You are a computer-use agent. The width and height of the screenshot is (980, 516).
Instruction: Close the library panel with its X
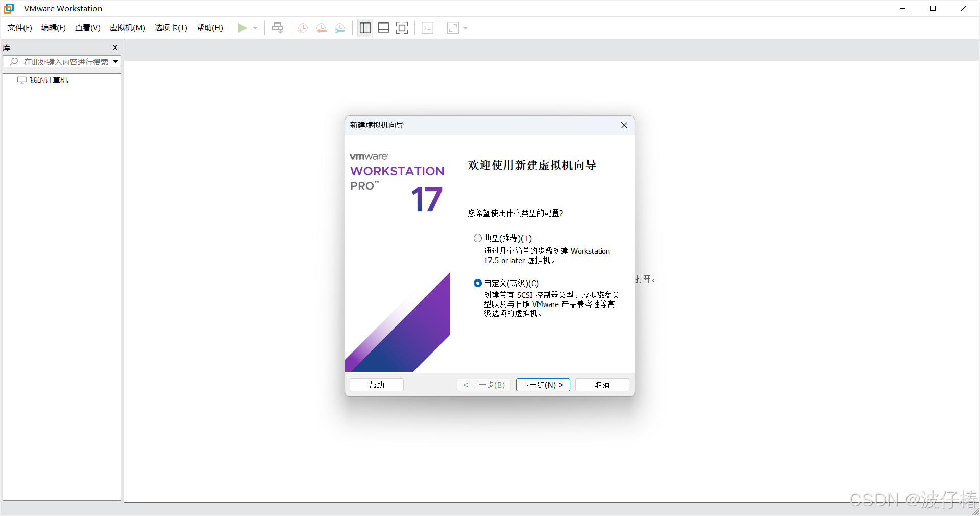coord(115,47)
